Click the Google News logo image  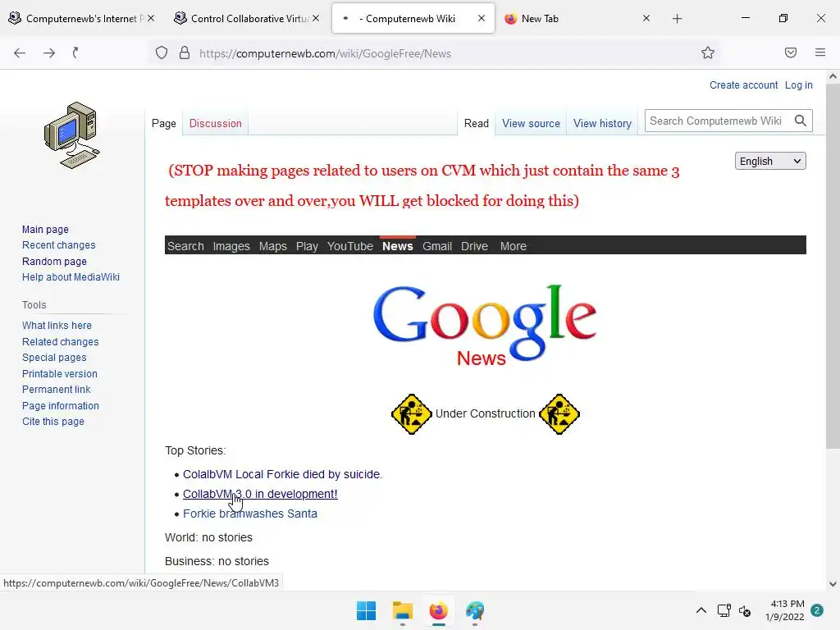coord(485,325)
